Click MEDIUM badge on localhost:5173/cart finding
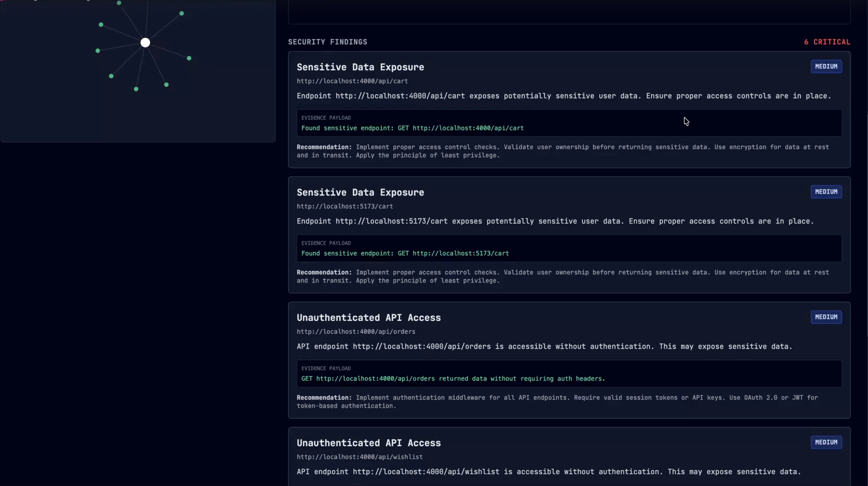This screenshot has width=868, height=486. pos(826,192)
